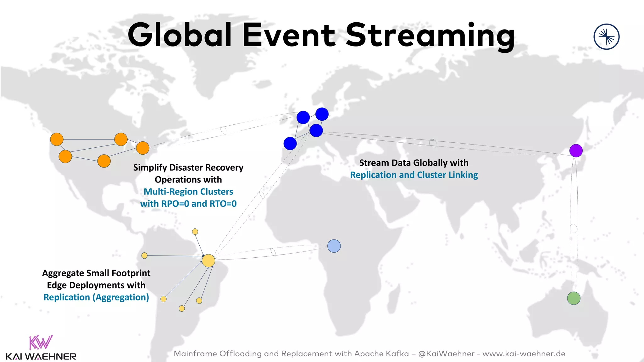This screenshot has width=644, height=362.
Task: Click the southwestern blue node near Spain
Action: click(x=290, y=144)
